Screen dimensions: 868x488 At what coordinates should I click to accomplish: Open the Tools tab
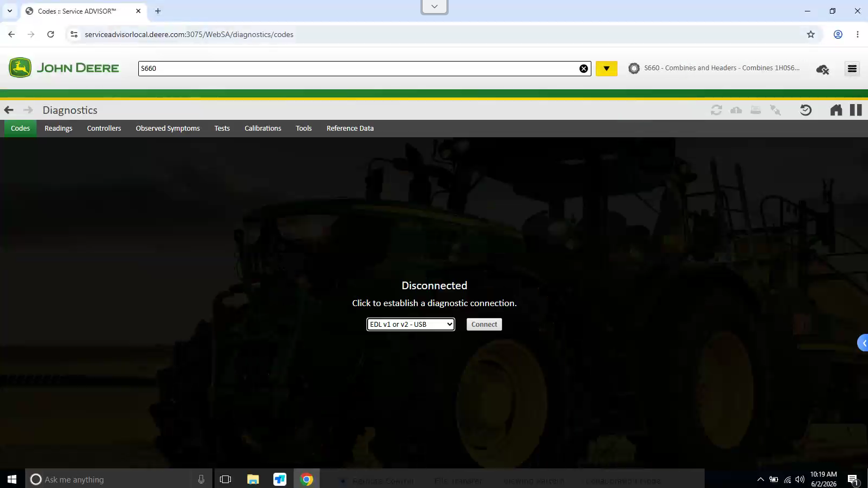(304, 129)
